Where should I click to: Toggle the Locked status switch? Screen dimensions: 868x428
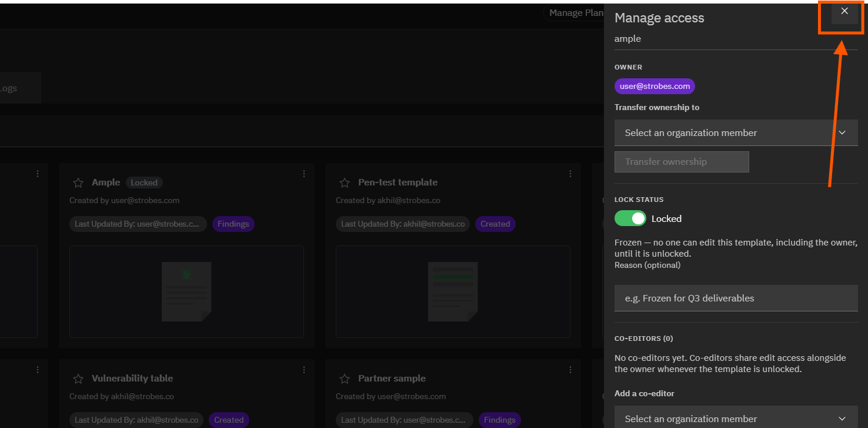pos(630,218)
